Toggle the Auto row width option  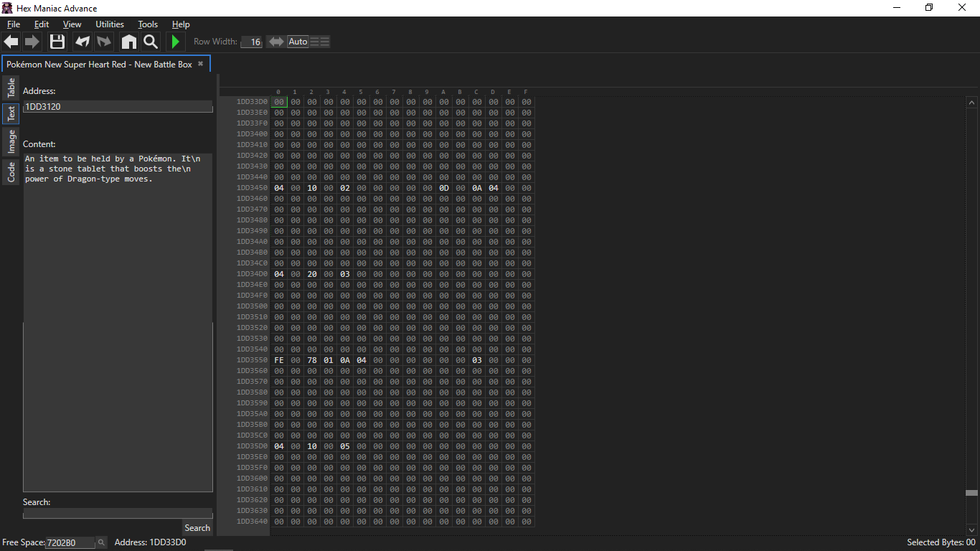point(298,42)
